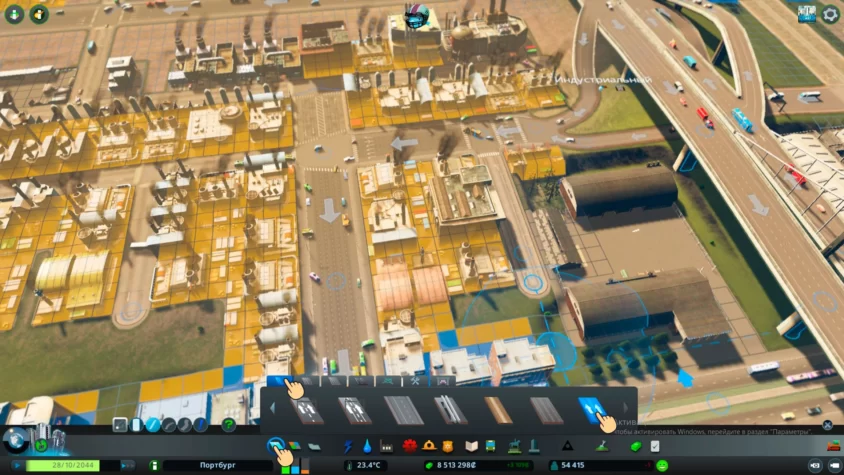Select the second two-arrow road thumbnail
This screenshot has width=844, height=475.
pyautogui.click(x=355, y=411)
